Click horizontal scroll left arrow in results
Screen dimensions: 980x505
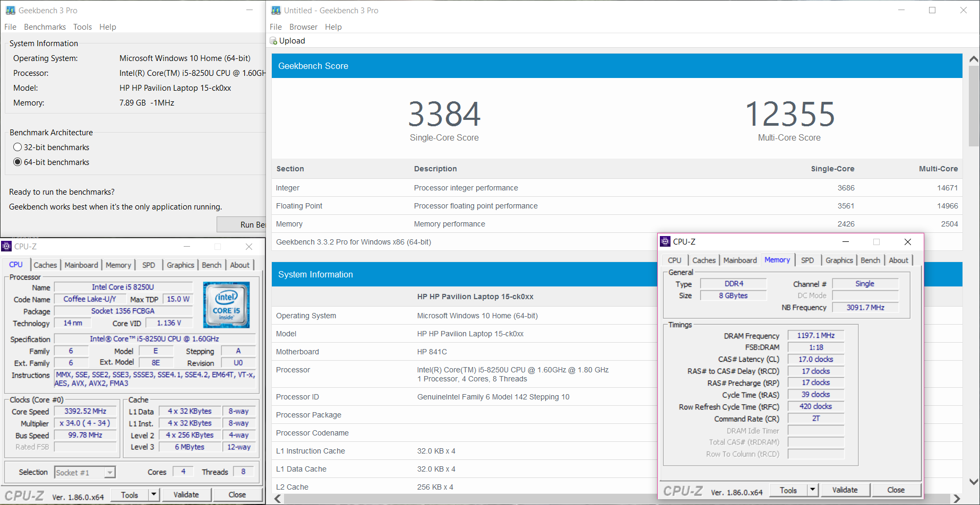tap(277, 499)
